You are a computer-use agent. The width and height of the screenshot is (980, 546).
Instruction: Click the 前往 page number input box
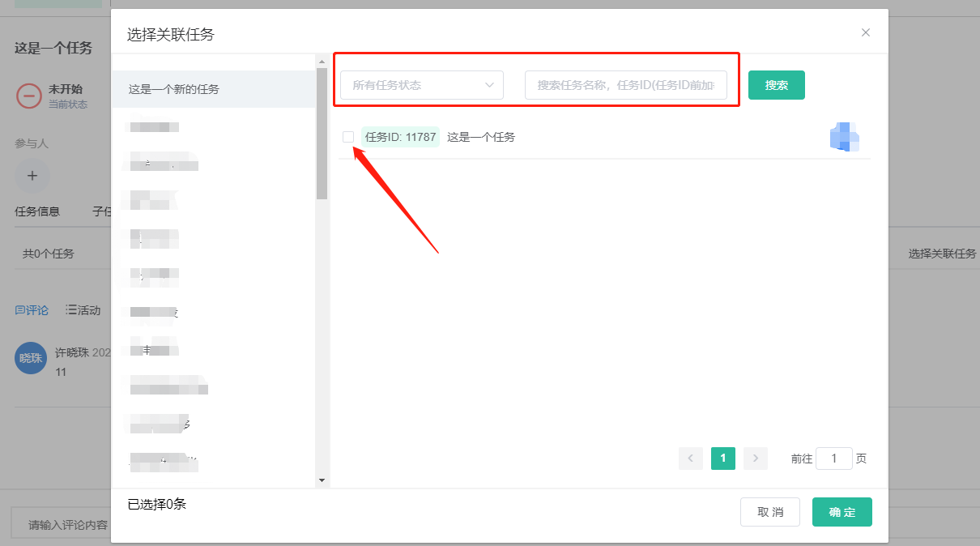tap(834, 459)
